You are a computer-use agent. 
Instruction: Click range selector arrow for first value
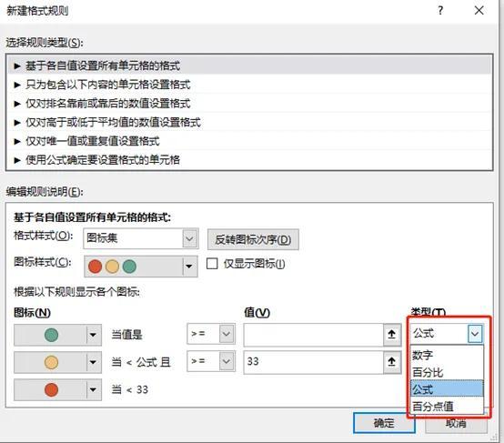pyautogui.click(x=392, y=335)
